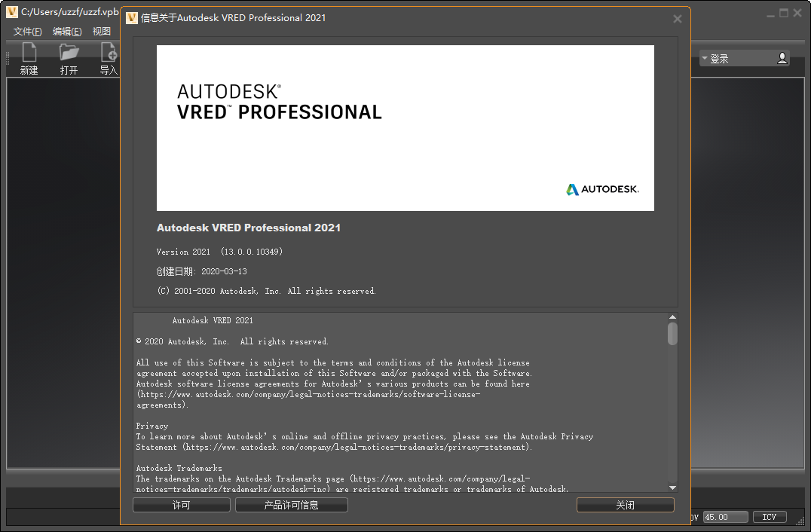This screenshot has width=811, height=532.
Task: Click the ICV button in the status bar
Action: click(x=770, y=517)
